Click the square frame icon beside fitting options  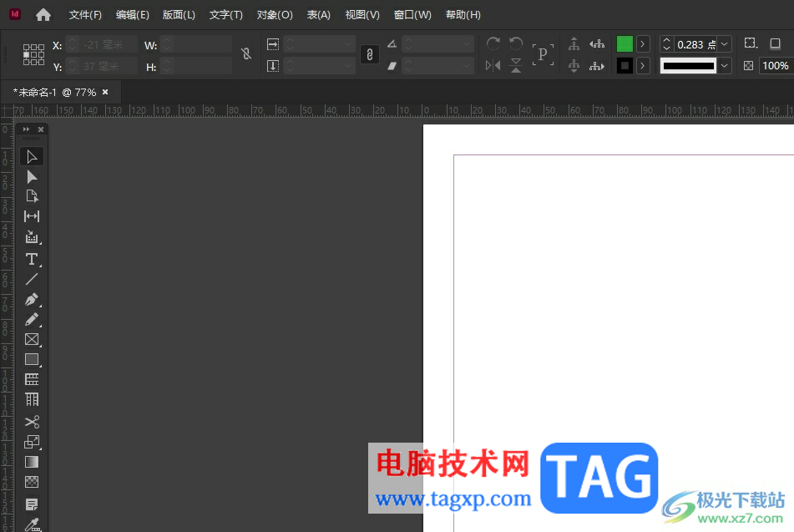(x=775, y=43)
